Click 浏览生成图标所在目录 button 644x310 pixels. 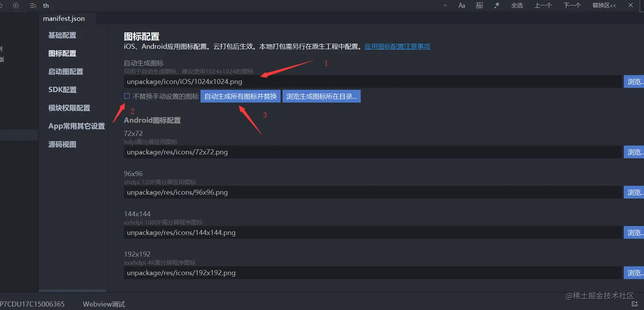click(322, 96)
